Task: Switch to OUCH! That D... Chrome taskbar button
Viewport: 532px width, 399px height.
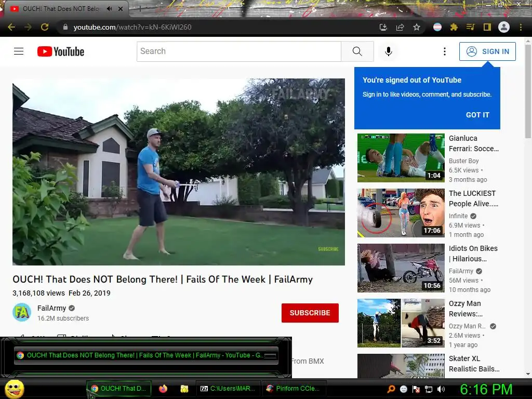Action: coord(119,389)
